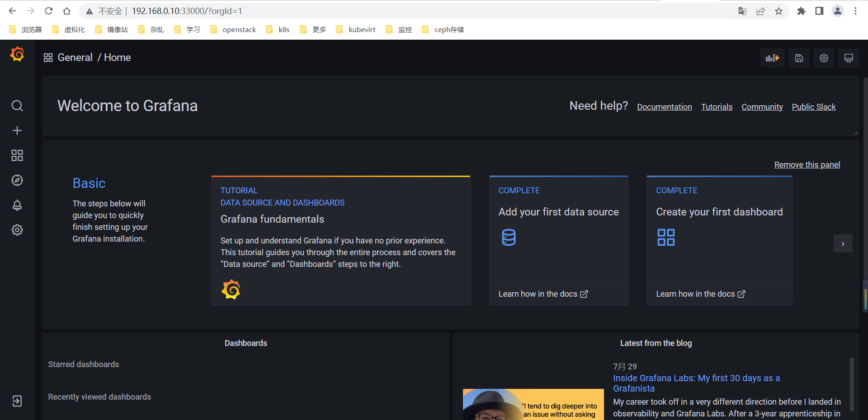Image resolution: width=868 pixels, height=420 pixels.
Task: Click the Dashboards panel title
Action: point(246,343)
